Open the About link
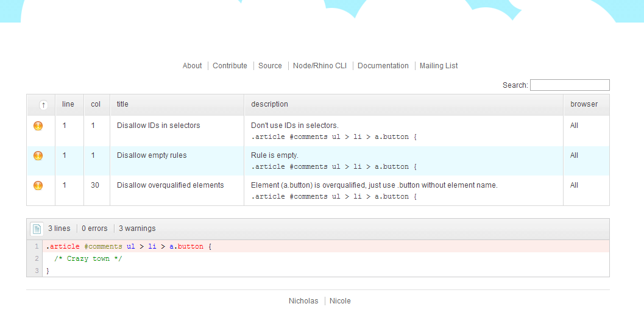The width and height of the screenshot is (644, 326). (x=192, y=66)
